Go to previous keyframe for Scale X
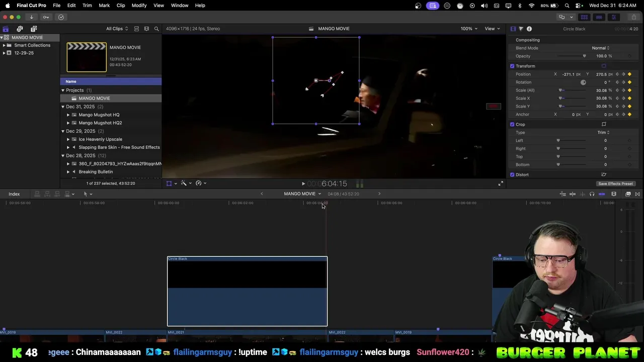644x362 pixels. [x=617, y=98]
